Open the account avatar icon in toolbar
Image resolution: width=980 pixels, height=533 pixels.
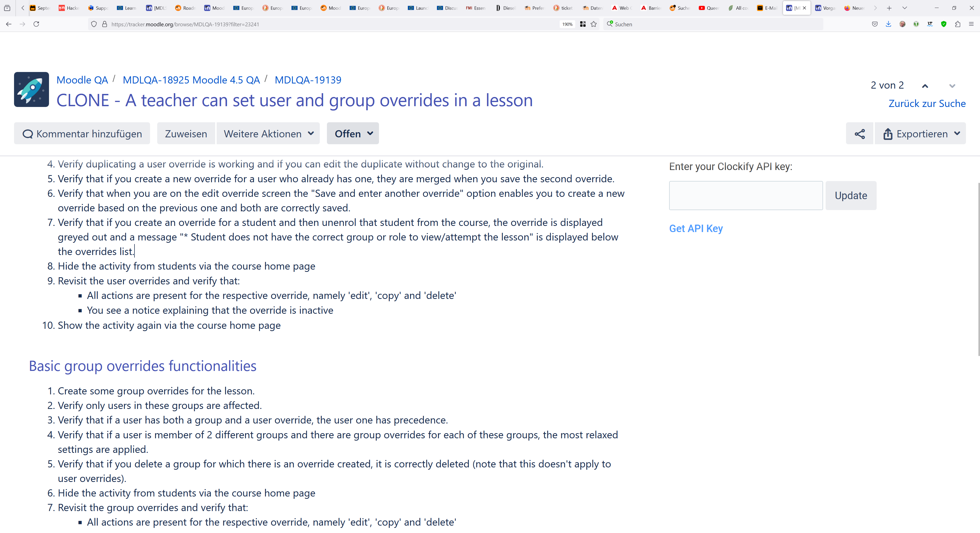(x=902, y=24)
